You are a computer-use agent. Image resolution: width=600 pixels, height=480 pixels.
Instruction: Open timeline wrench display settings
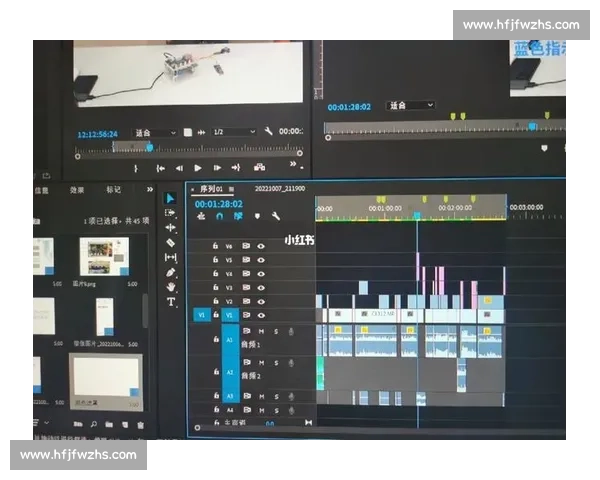pos(275,215)
